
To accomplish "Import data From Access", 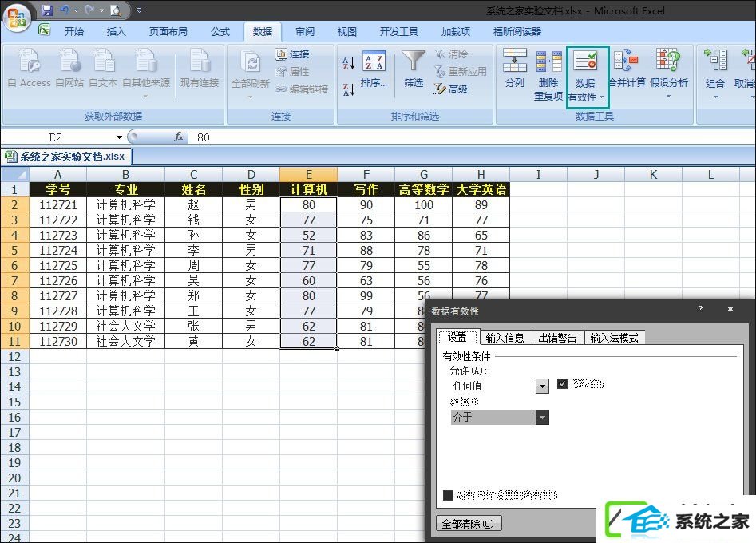I will click(29, 69).
